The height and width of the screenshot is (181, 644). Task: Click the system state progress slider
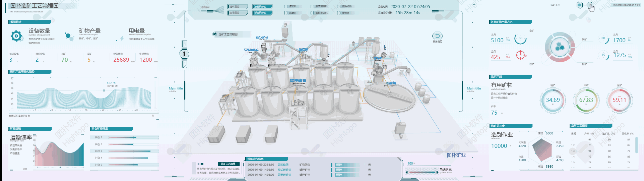422,172
